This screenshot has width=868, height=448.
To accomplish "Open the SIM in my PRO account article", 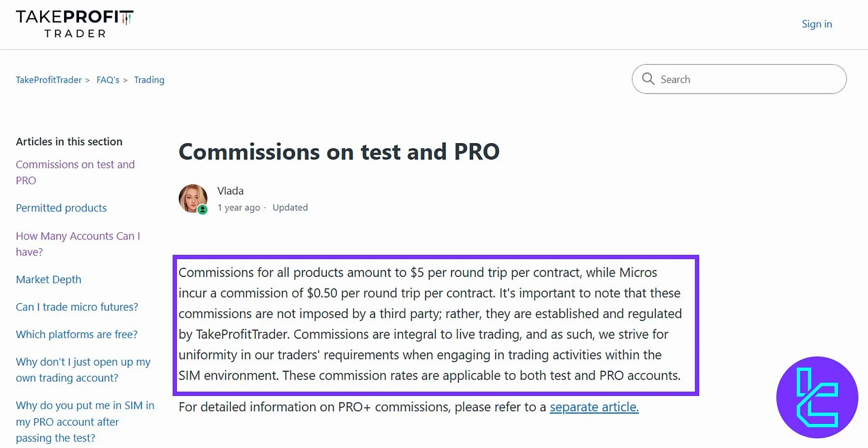I will [85, 422].
